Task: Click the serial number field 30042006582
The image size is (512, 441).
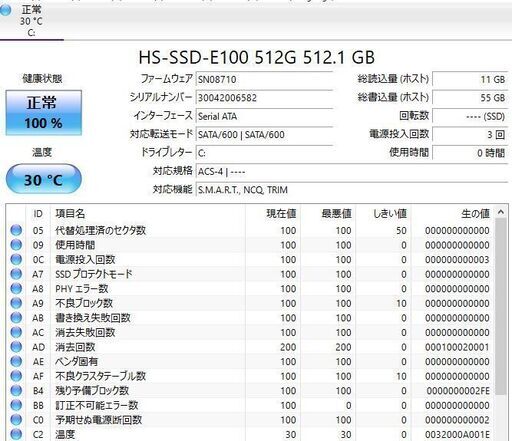Action: 264,98
